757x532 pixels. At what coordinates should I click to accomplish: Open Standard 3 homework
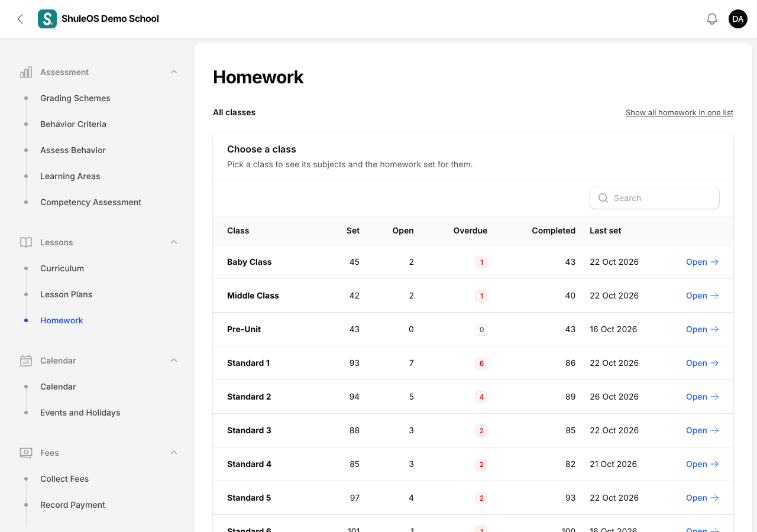pos(703,430)
